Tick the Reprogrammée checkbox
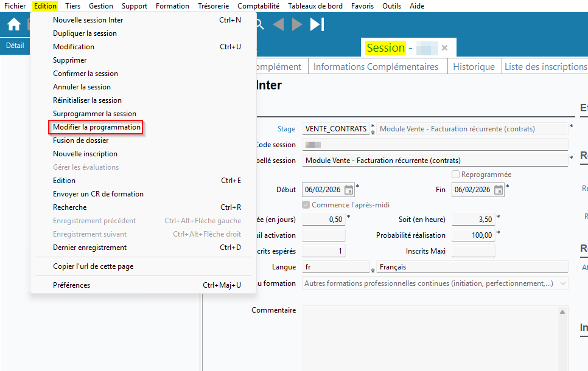The width and height of the screenshot is (588, 371). click(x=455, y=175)
